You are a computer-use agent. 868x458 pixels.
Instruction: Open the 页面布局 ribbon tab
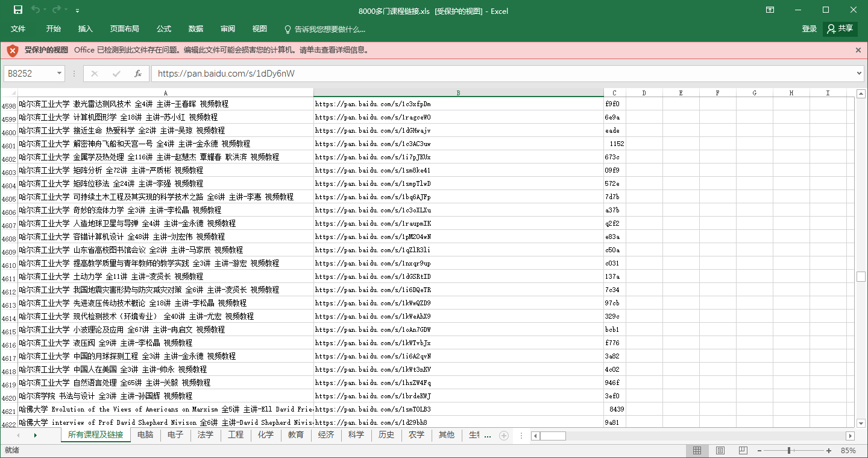[125, 29]
